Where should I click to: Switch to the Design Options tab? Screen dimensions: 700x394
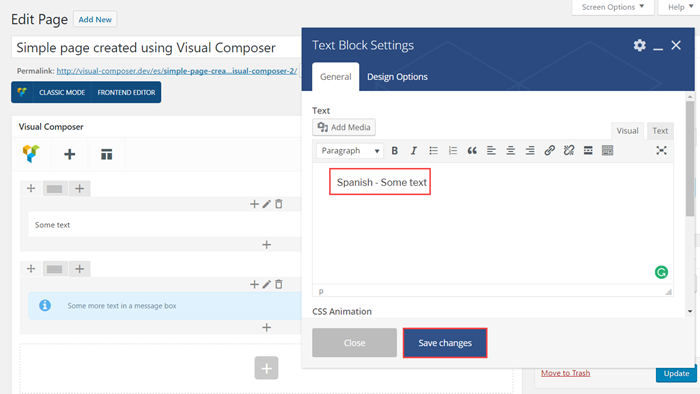pyautogui.click(x=397, y=77)
